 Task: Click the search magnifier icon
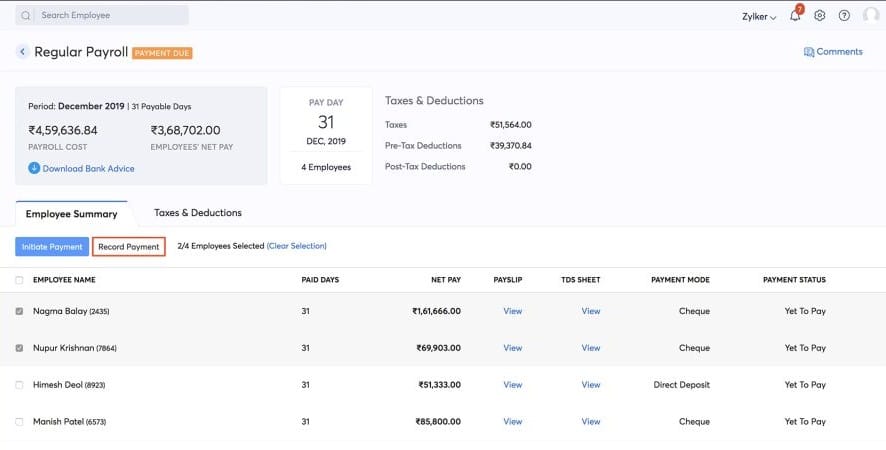[25, 16]
